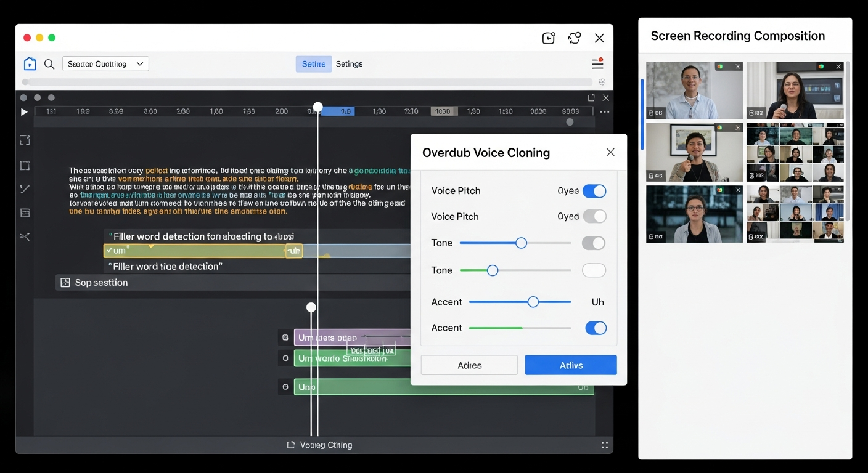Screen dimensions: 868x473
Task: Select the middle-right gallery grid thumbnail
Action: pos(795,152)
